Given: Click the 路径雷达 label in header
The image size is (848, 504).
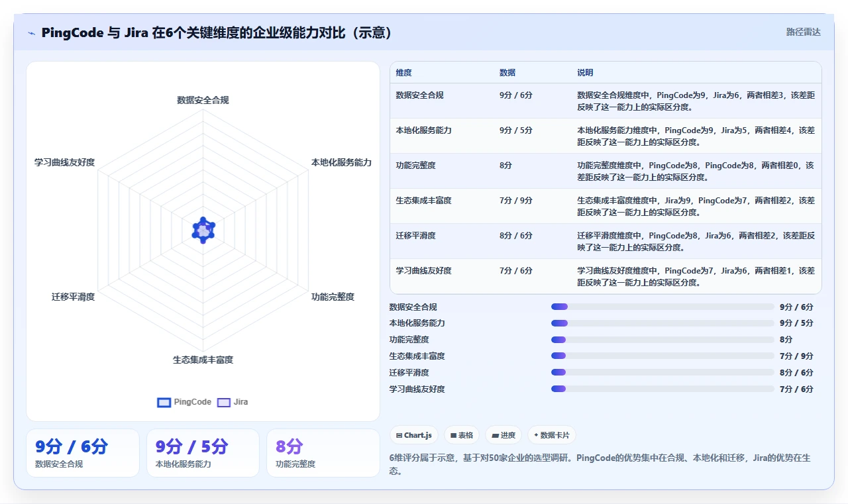Looking at the screenshot, I should click(804, 32).
